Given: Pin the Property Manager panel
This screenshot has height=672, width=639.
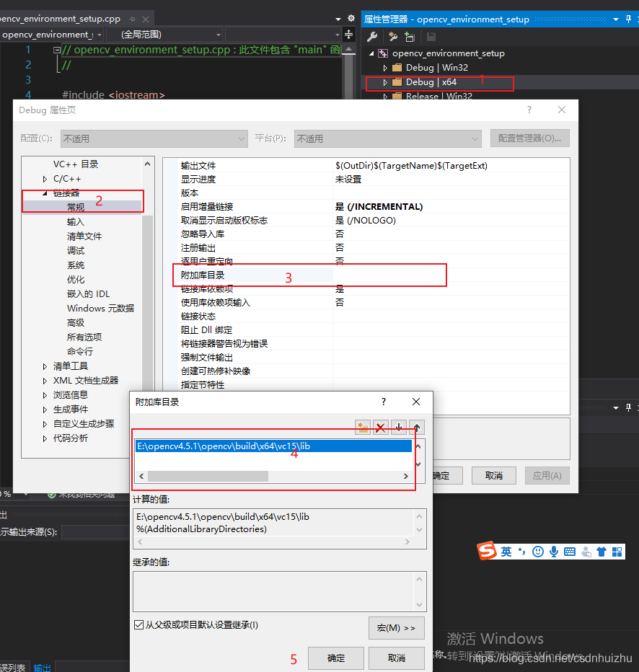Looking at the screenshot, I should pos(628,19).
